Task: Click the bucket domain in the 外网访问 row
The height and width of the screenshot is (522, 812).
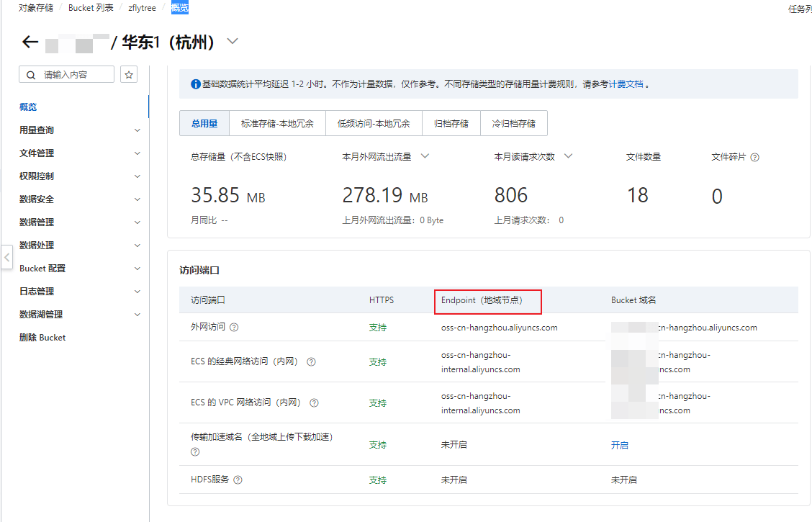Action: click(x=684, y=328)
